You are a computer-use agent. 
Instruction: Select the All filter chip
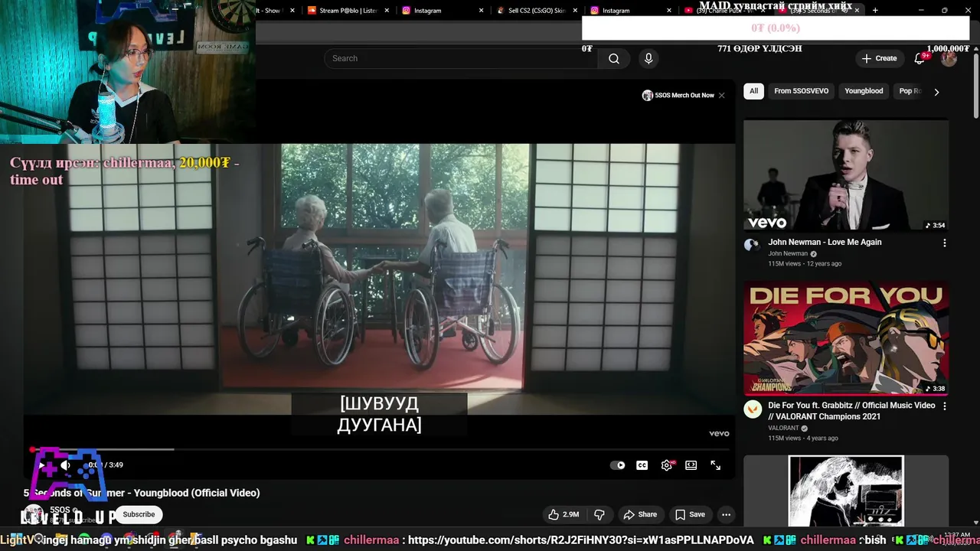coord(753,91)
